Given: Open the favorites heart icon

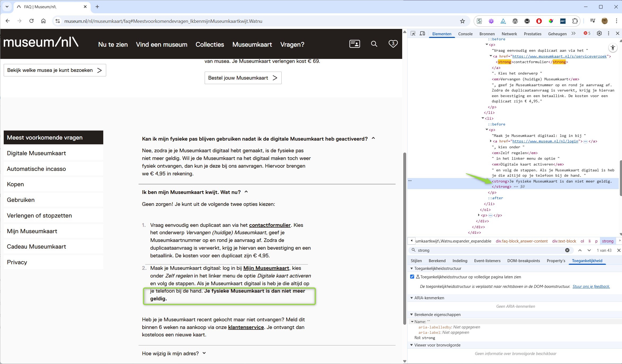Looking at the screenshot, I should pyautogui.click(x=393, y=44).
